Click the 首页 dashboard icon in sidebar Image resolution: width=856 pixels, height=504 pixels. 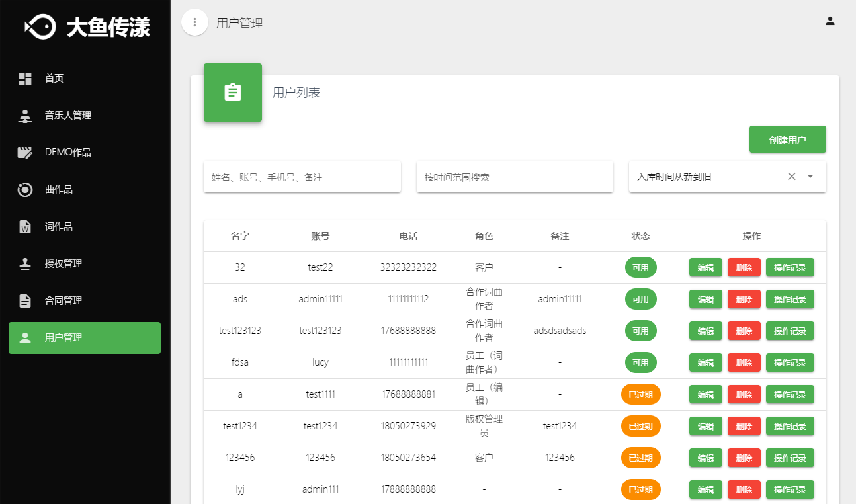pyautogui.click(x=25, y=79)
